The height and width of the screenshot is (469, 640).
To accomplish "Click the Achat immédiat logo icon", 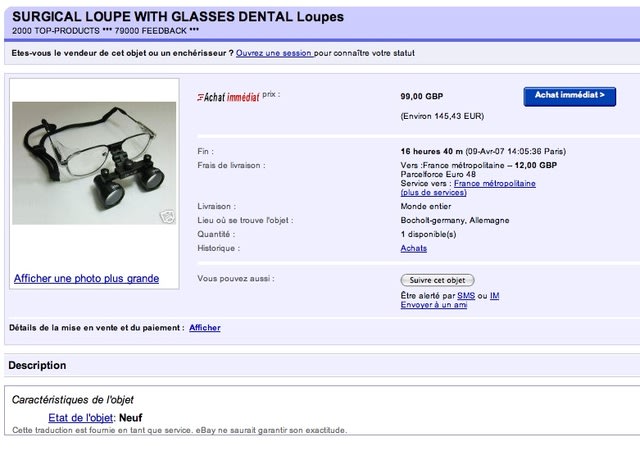I will [x=228, y=97].
